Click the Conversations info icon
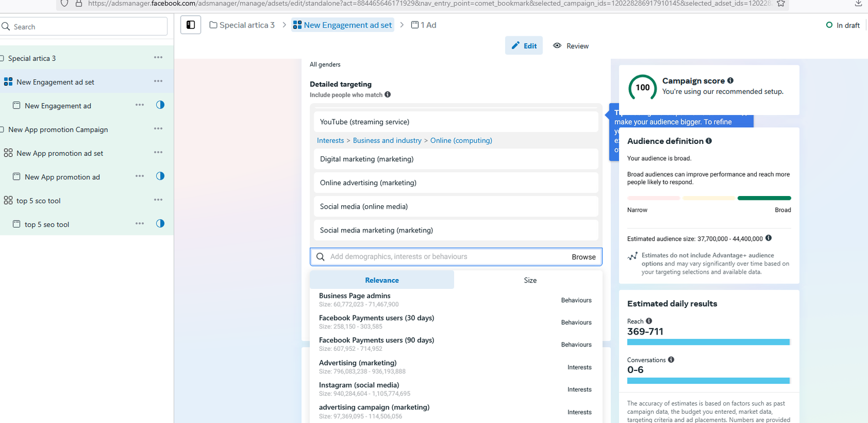 point(671,359)
